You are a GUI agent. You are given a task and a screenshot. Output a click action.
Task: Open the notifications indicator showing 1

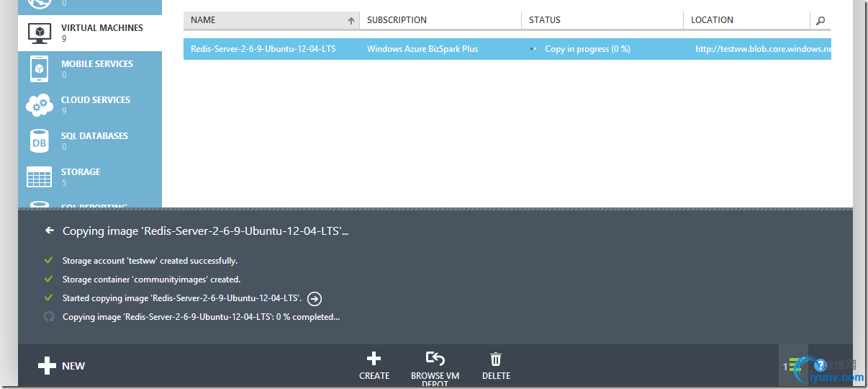[792, 367]
